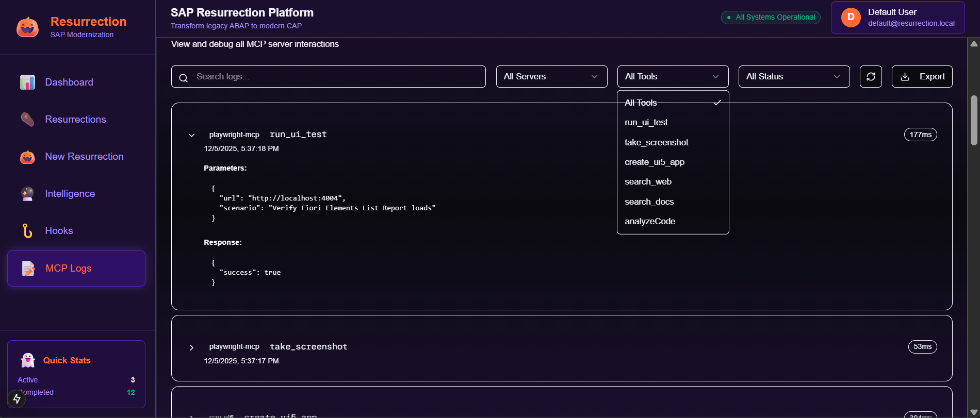Screen dimensions: 980x418
Task: Expand the take_screenshot log entry
Action: (191, 347)
